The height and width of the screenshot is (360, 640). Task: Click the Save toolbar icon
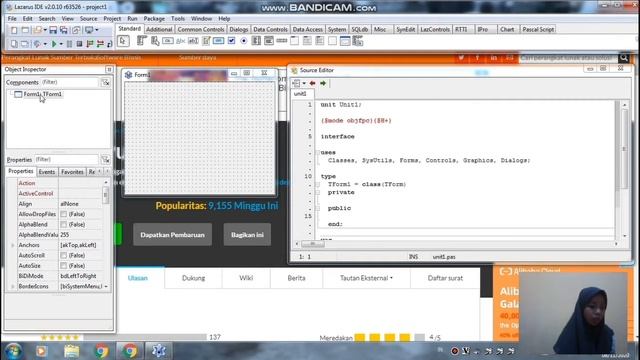(53, 30)
